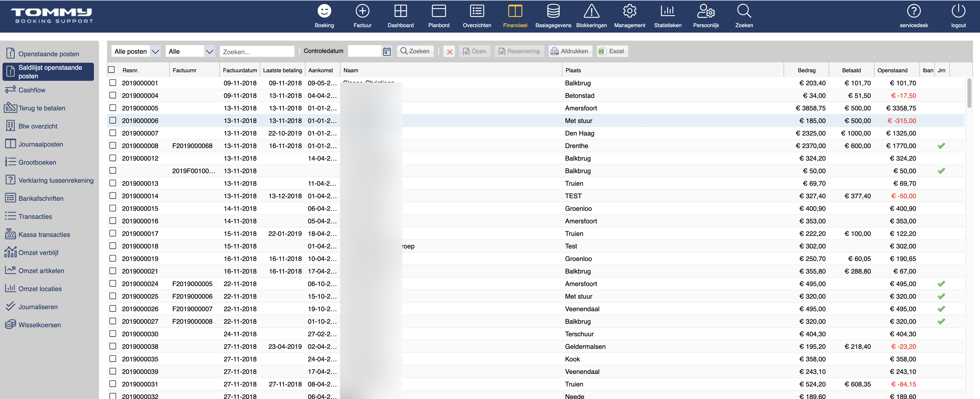The width and height of the screenshot is (980, 399).
Task: Open Openstaande posten in sidebar
Action: (49, 54)
